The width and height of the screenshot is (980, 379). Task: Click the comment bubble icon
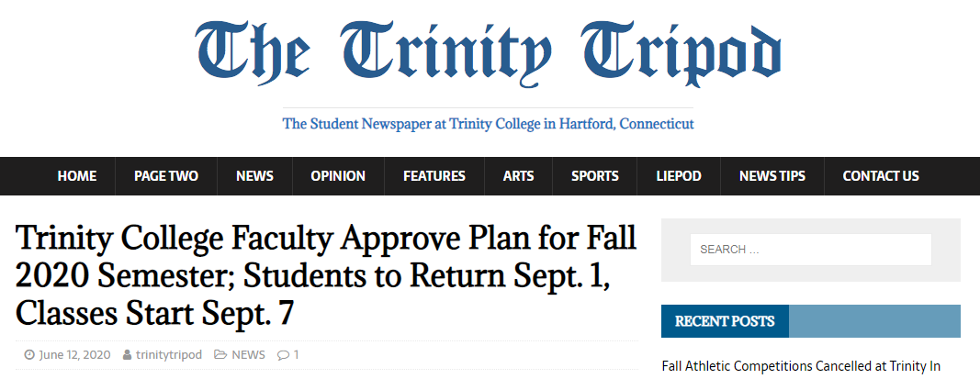(283, 355)
